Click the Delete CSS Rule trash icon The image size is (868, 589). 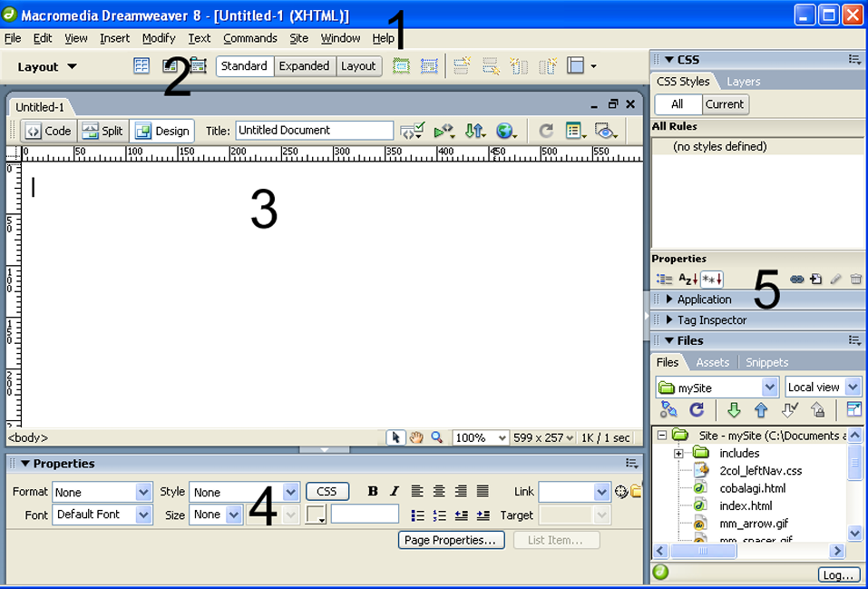click(x=856, y=279)
